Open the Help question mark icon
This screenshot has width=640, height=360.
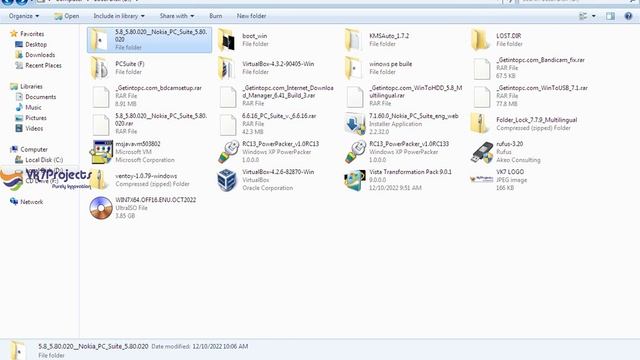click(628, 16)
